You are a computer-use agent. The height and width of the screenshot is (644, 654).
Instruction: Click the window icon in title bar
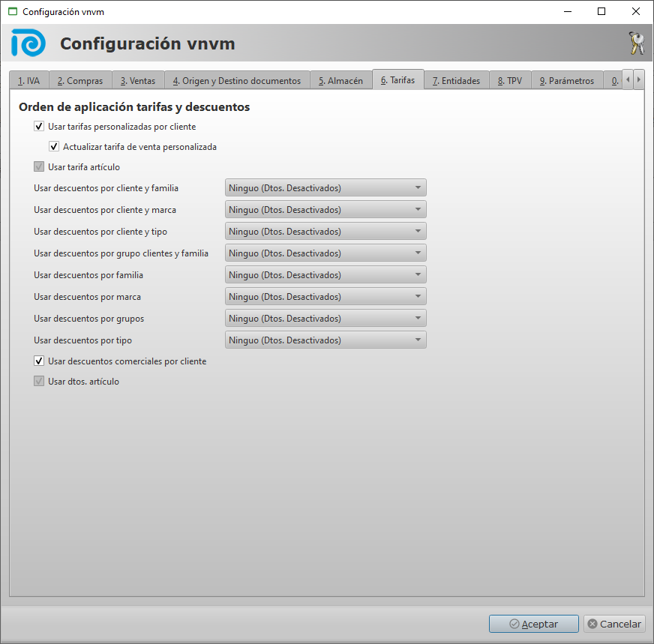(x=12, y=12)
